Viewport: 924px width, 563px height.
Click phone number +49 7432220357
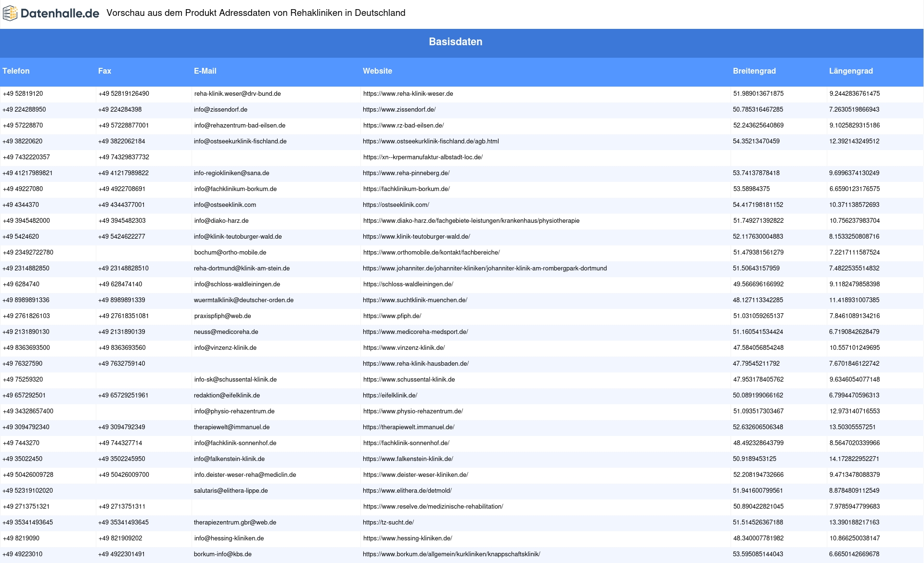pos(26,157)
